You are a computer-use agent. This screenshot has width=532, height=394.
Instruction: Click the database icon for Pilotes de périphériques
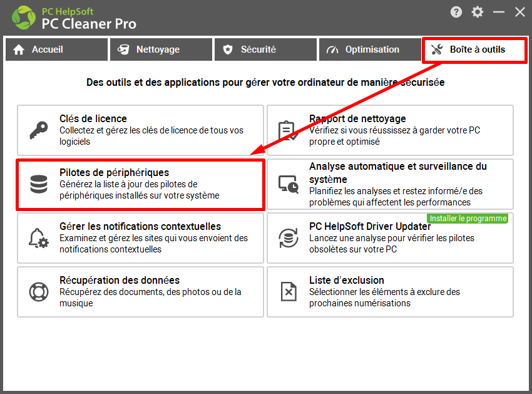click(x=39, y=184)
